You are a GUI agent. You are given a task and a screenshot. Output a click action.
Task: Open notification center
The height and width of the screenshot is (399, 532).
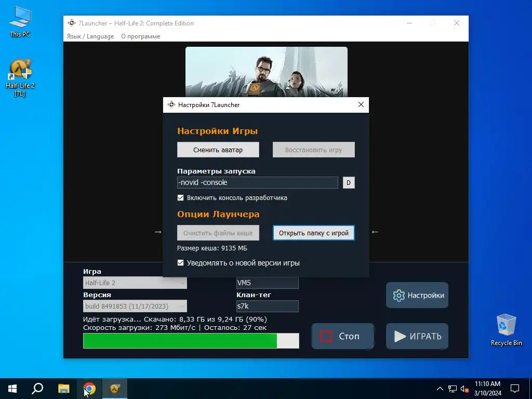515,389
